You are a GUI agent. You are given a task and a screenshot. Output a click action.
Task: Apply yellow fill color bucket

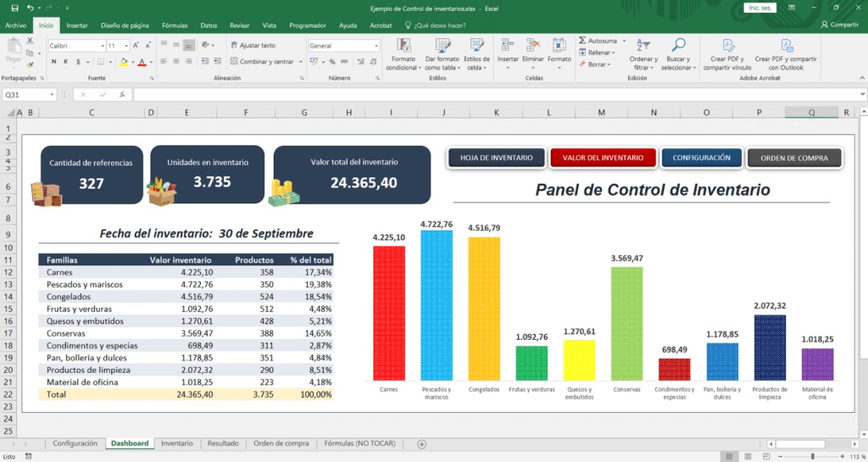124,61
